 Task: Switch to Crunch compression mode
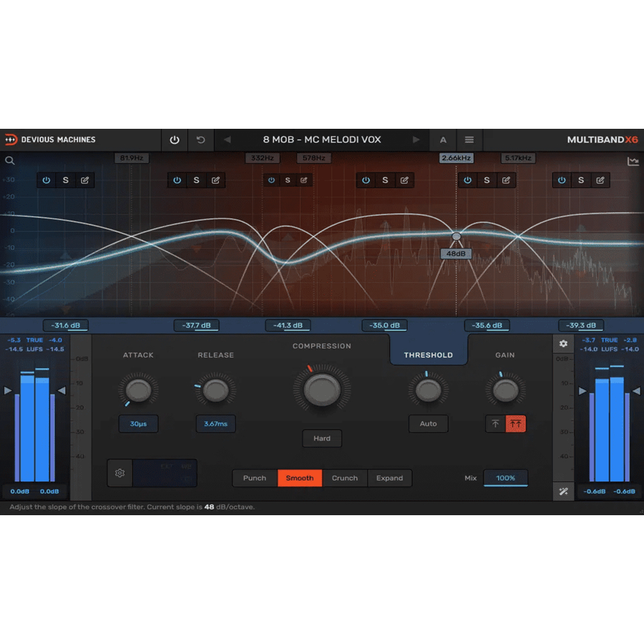pos(345,478)
